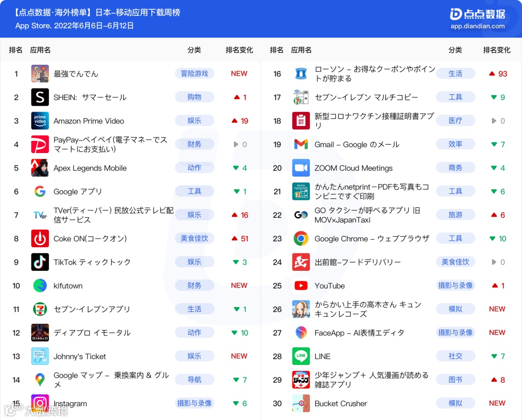Click the Bucket Crusher name
Viewport: 522px width, 420px height.
coord(341,404)
